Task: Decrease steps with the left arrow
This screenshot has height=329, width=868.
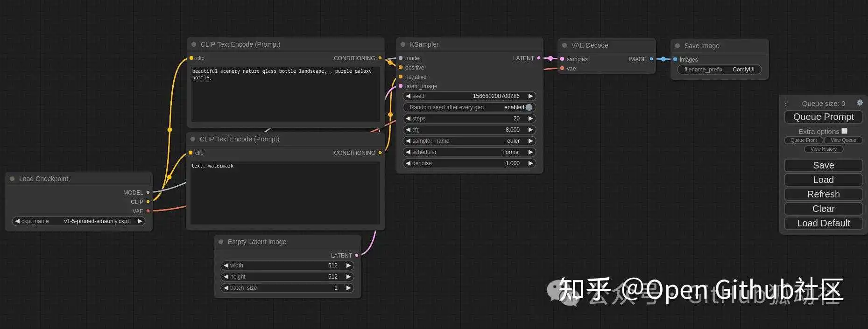Action: (408, 119)
